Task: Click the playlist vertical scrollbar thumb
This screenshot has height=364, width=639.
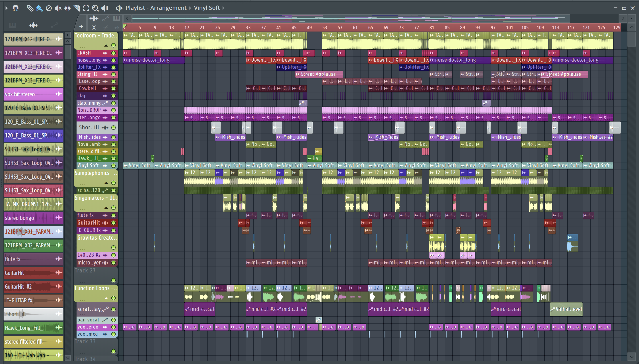Action: [631, 39]
